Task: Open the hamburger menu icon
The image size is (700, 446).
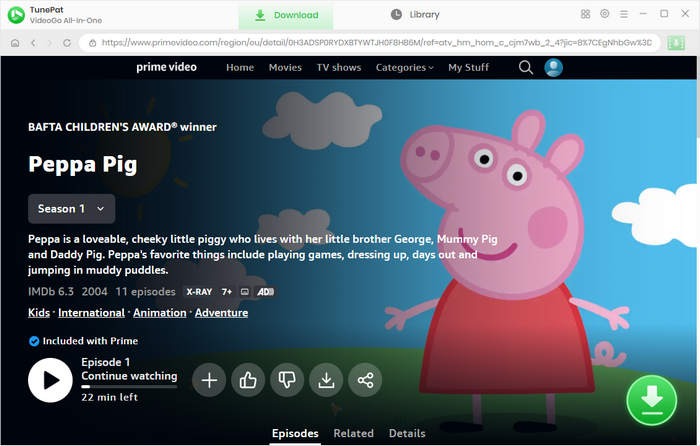Action: 624,14
